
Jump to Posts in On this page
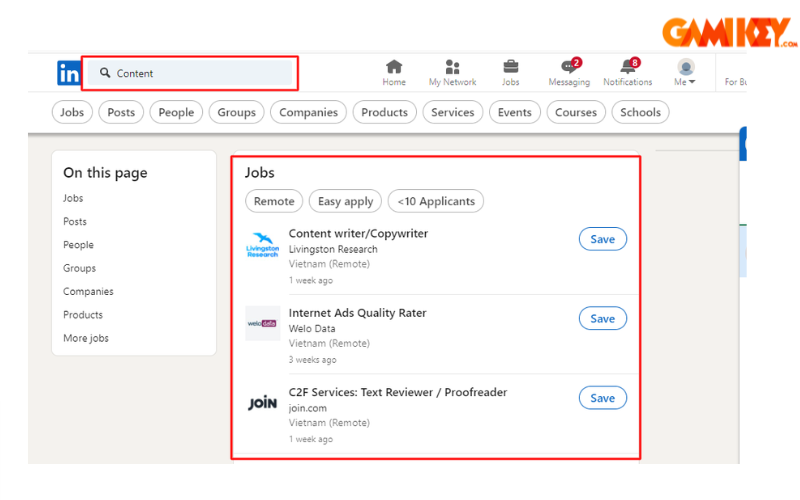pos(75,221)
